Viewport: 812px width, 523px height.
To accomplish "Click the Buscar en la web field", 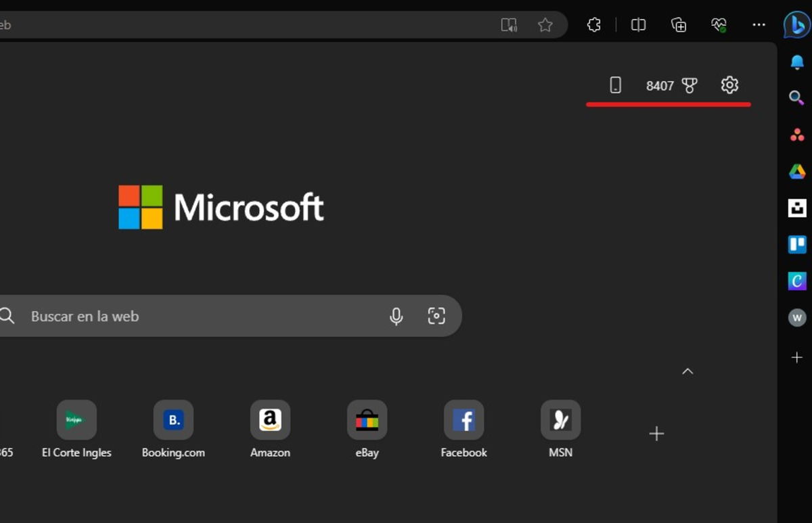I will (x=203, y=315).
